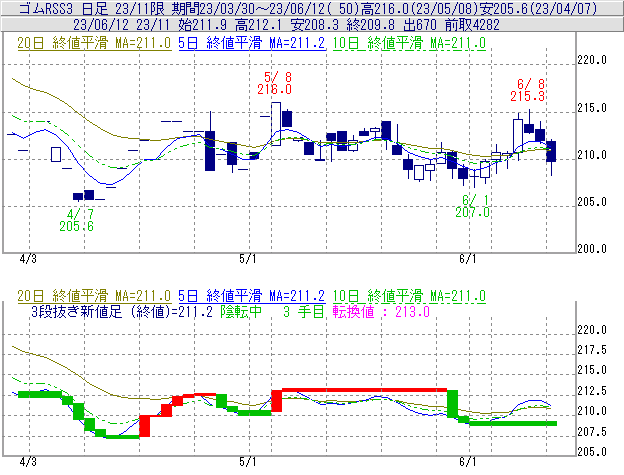The image size is (624, 475).
Task: Click the 205.0 axis label on upper chart
Action: point(592,202)
